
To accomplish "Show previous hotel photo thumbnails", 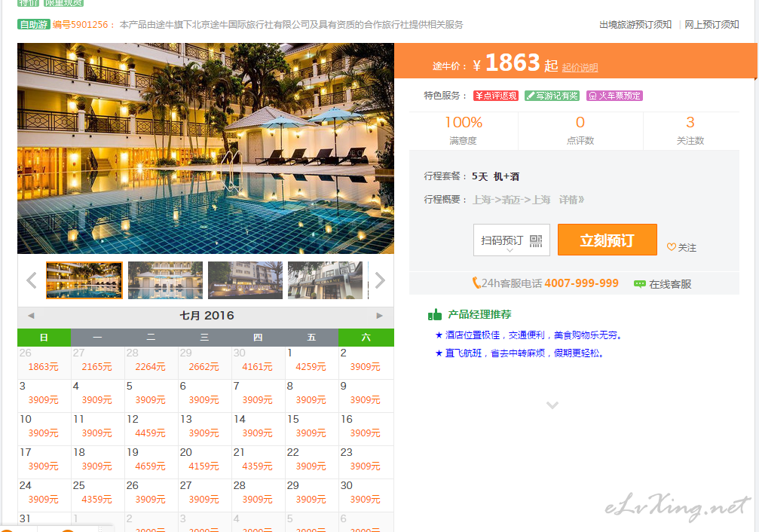I will point(32,280).
